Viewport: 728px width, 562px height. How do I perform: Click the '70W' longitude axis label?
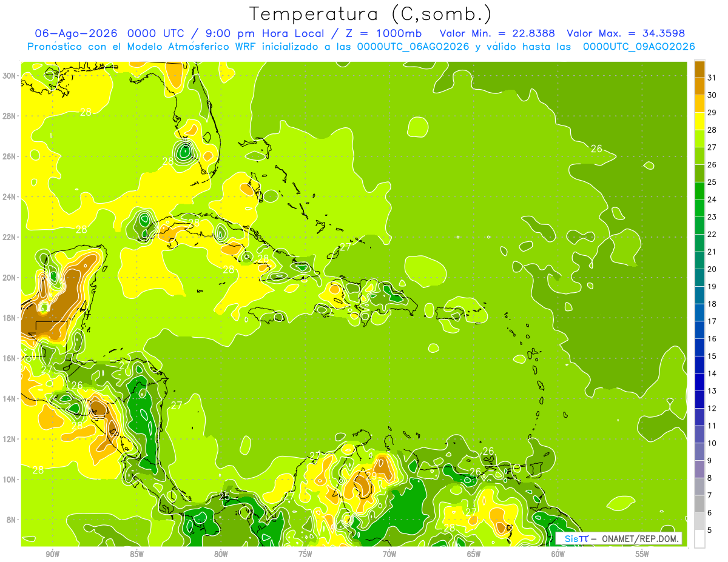pyautogui.click(x=389, y=554)
